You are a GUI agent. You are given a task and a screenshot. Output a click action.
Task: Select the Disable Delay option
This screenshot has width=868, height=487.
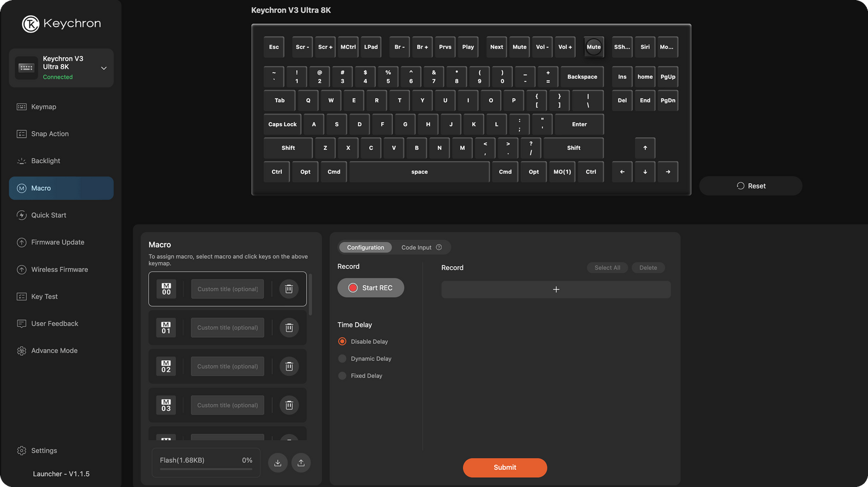tap(343, 342)
